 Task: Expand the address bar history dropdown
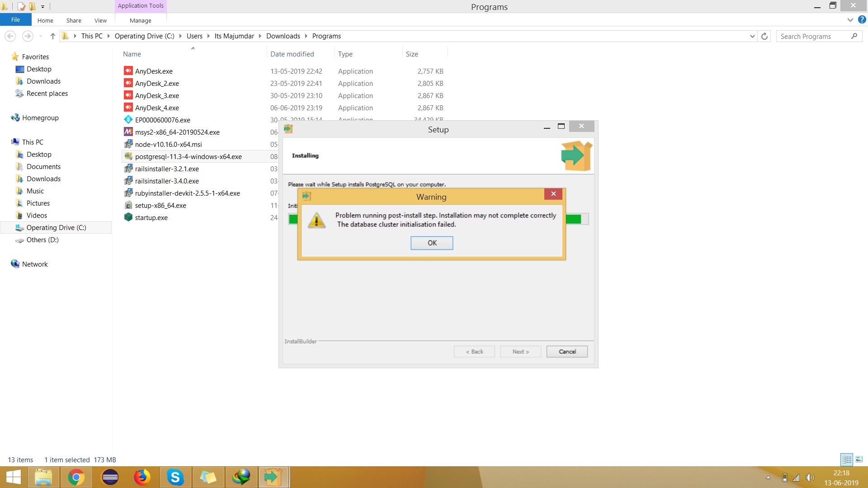pos(752,36)
